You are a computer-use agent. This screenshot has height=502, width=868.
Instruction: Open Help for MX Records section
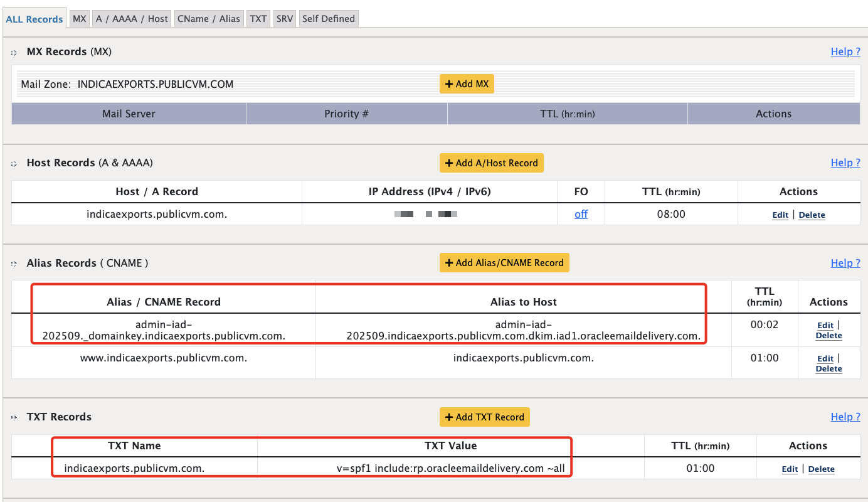[x=845, y=51]
